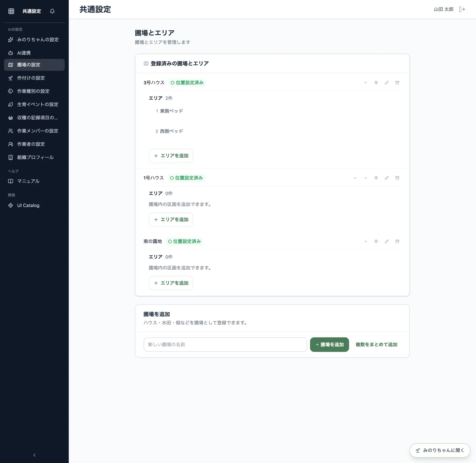
Task: Open UI Catalog in sidebar
Action: [x=34, y=206]
